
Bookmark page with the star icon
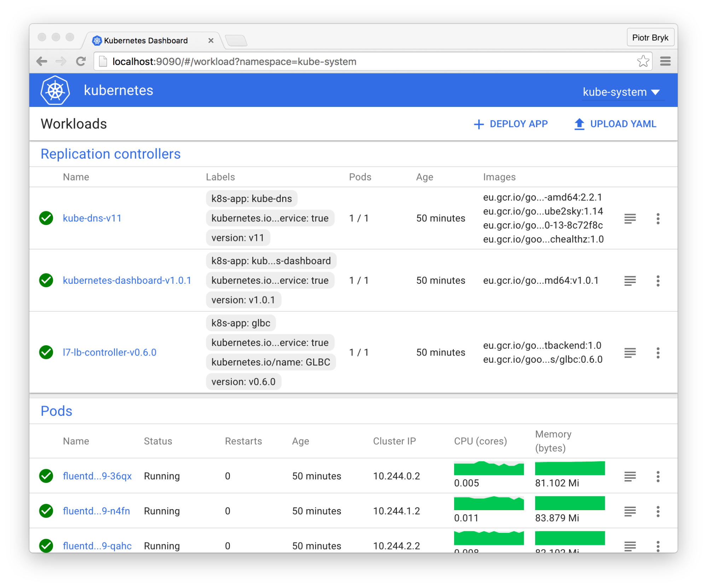pos(643,62)
